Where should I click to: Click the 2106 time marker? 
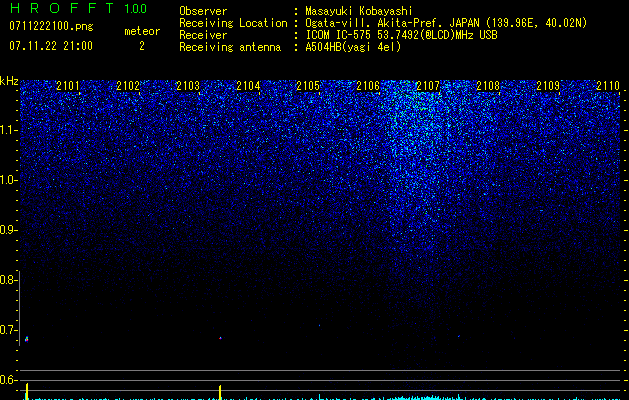pyautogui.click(x=368, y=85)
